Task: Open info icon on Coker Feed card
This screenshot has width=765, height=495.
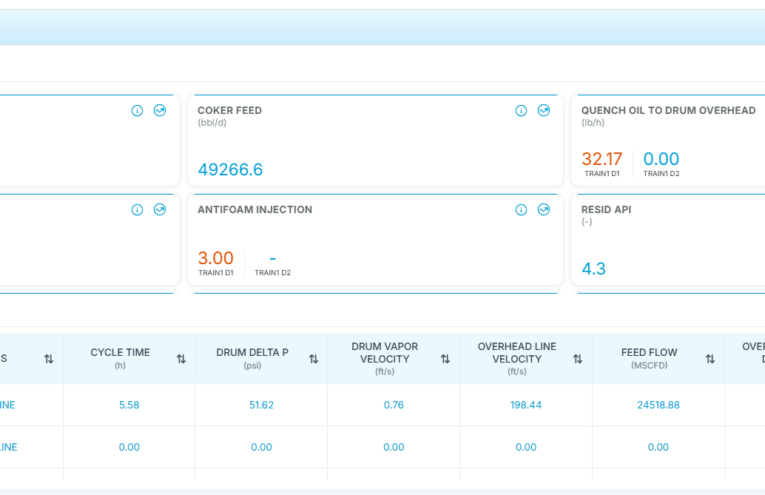Action: 521,111
